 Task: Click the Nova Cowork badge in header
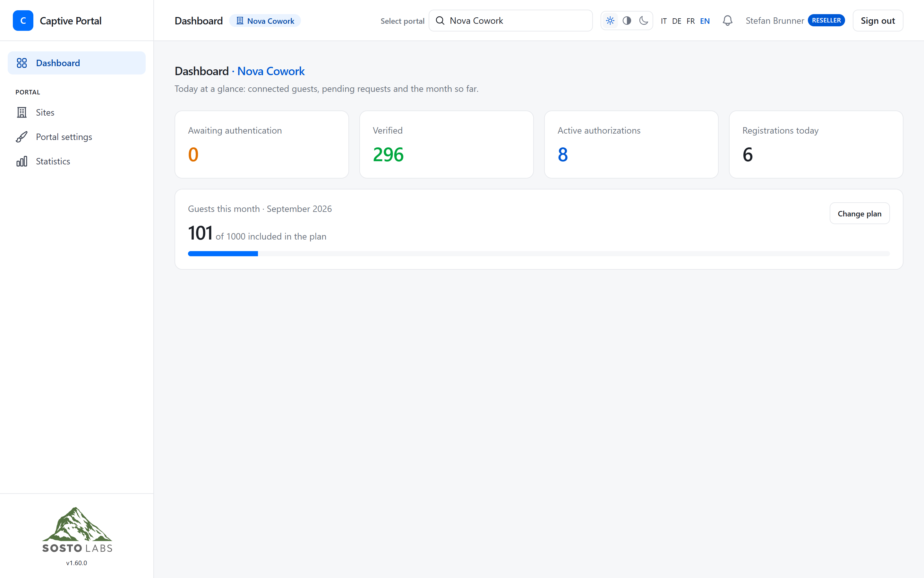[265, 21]
